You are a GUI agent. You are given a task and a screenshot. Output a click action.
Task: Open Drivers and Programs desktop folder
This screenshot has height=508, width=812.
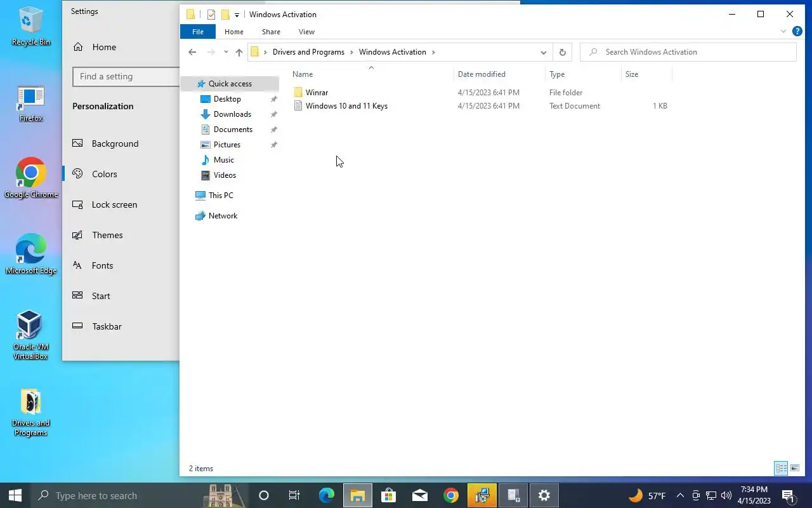point(30,413)
